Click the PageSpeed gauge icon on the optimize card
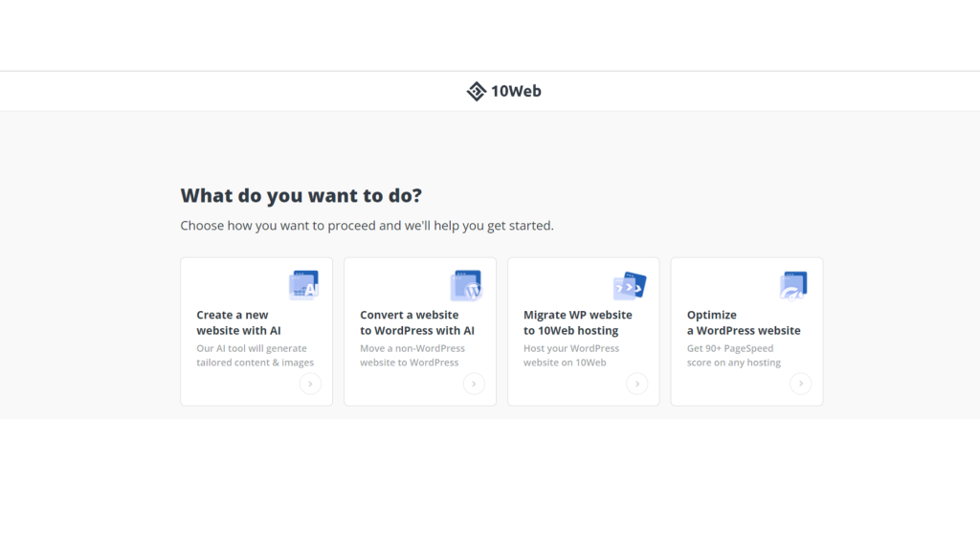 (794, 284)
